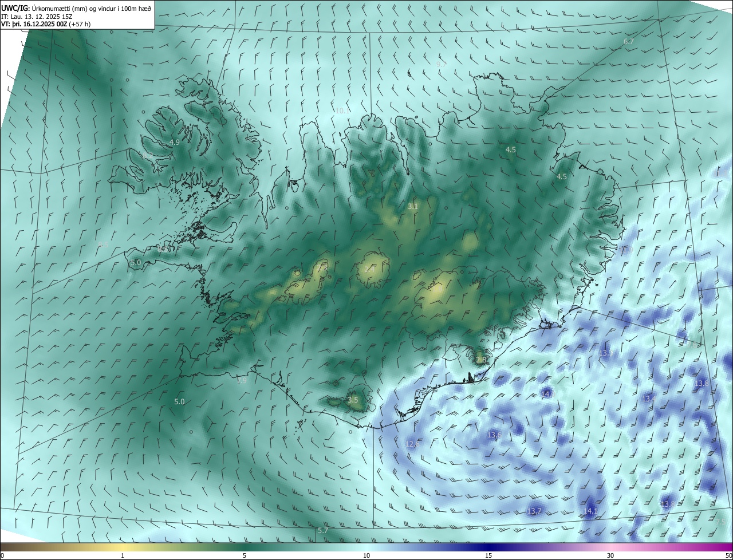Click the 1 tick on the color scale
The height and width of the screenshot is (560, 733).
(123, 555)
